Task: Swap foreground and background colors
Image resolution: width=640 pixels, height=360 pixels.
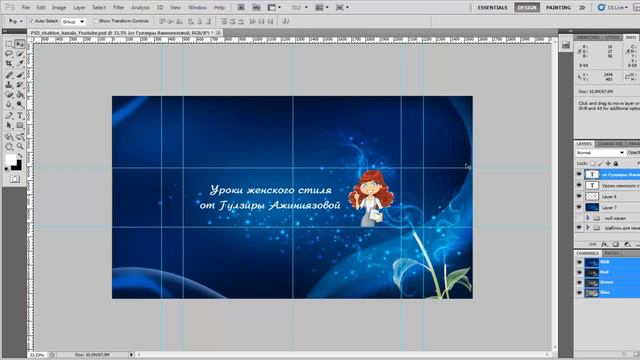Action: (20, 156)
